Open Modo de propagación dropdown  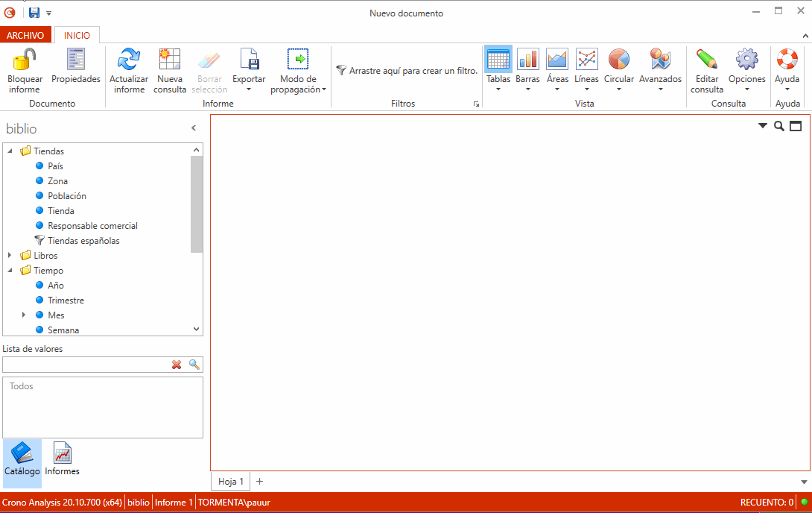pyautogui.click(x=298, y=71)
